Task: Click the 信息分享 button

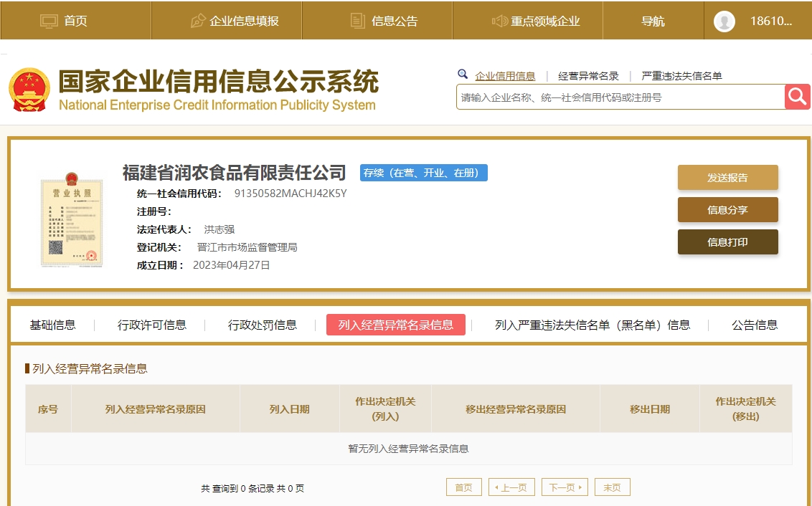Action: pos(727,209)
